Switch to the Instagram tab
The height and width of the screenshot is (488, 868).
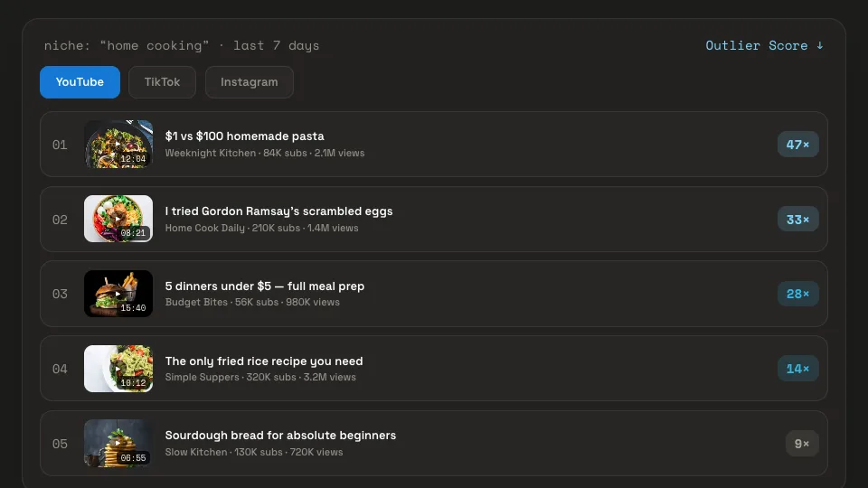(x=250, y=82)
